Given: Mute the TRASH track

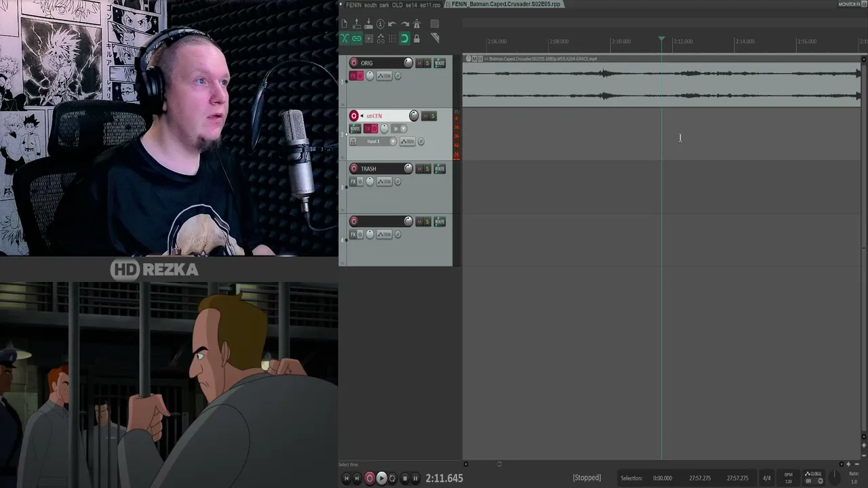Looking at the screenshot, I should [x=420, y=169].
